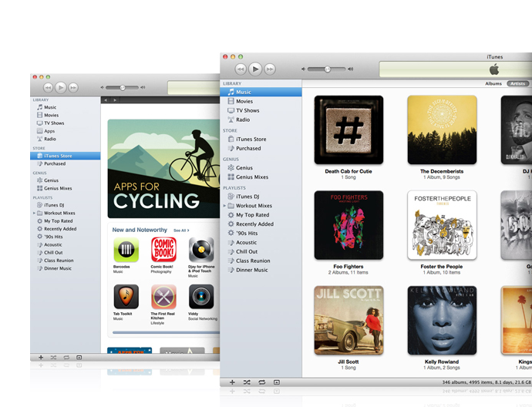The width and height of the screenshot is (532, 407).
Task: Toggle shuffle in front iTunes window
Action: 247,382
